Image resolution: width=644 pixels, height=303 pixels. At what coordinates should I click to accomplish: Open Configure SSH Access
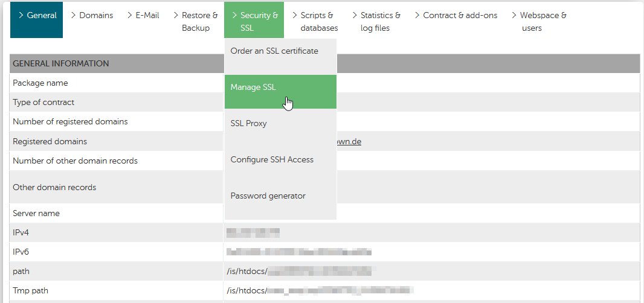pyautogui.click(x=280, y=160)
